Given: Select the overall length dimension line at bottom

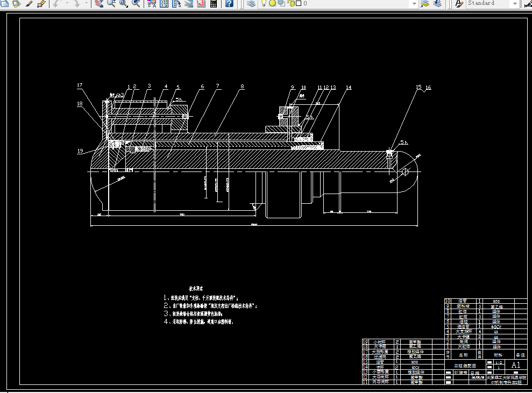Looking at the screenshot, I should tap(254, 225).
